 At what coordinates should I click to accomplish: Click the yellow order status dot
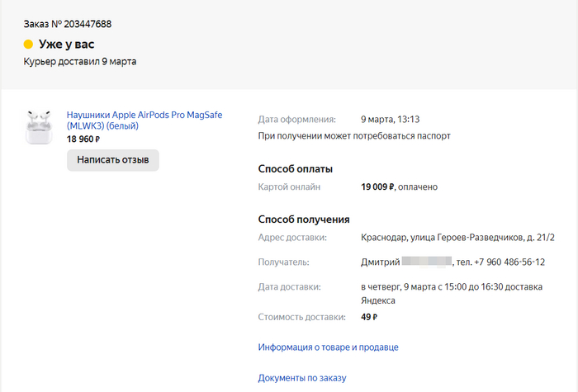(x=28, y=45)
